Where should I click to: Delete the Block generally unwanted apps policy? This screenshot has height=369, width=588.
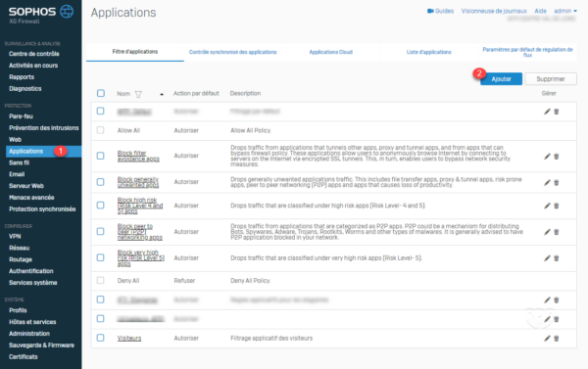(557, 183)
